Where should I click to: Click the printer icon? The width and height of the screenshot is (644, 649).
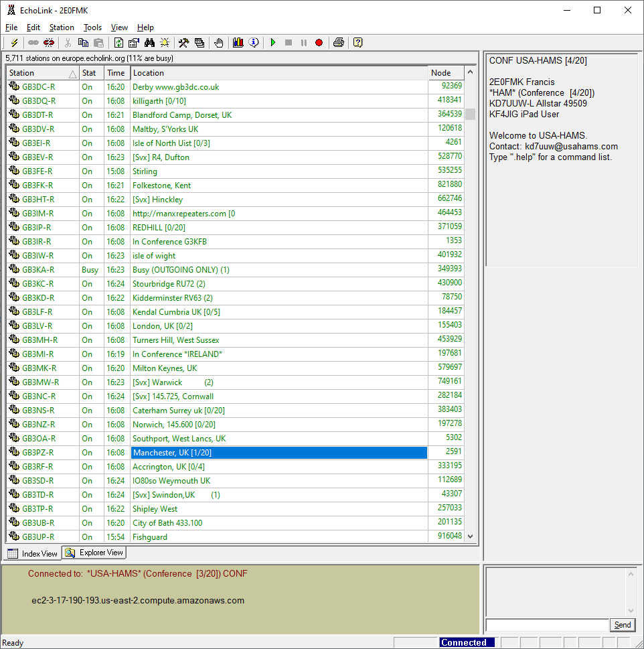[x=339, y=43]
